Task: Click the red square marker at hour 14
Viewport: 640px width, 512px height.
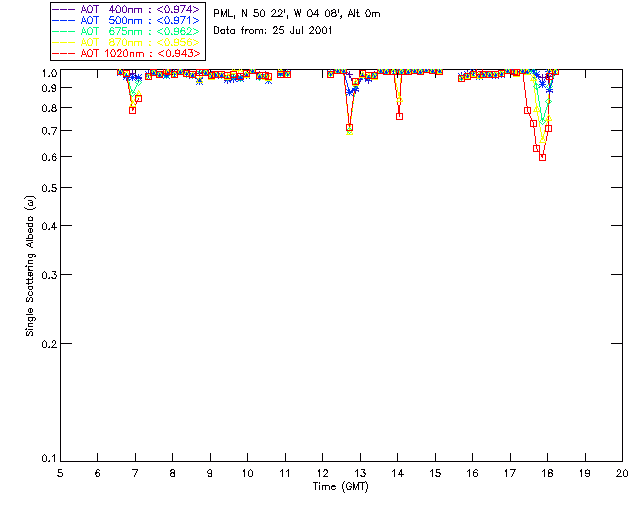Action: [400, 116]
